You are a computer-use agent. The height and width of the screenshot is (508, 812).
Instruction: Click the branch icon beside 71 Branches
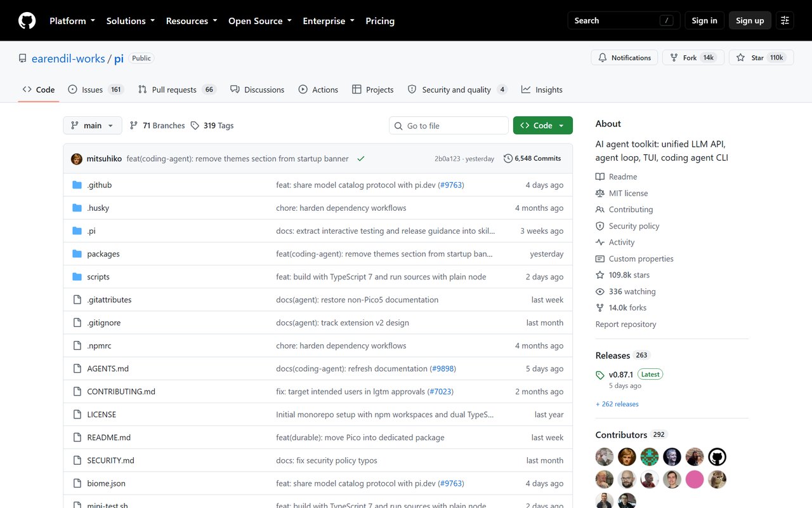134,126
